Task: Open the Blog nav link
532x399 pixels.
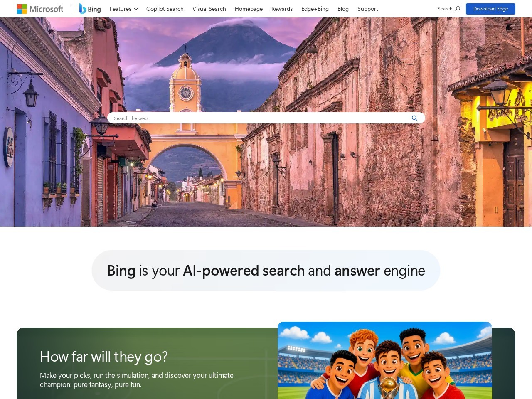Action: (x=343, y=9)
